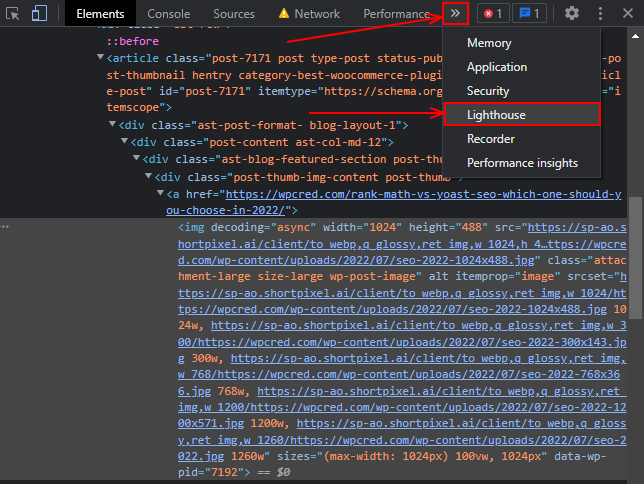Image resolution: width=644 pixels, height=484 pixels.
Task: Collapse the post-content ast-col-md-12 div
Action: [124, 141]
